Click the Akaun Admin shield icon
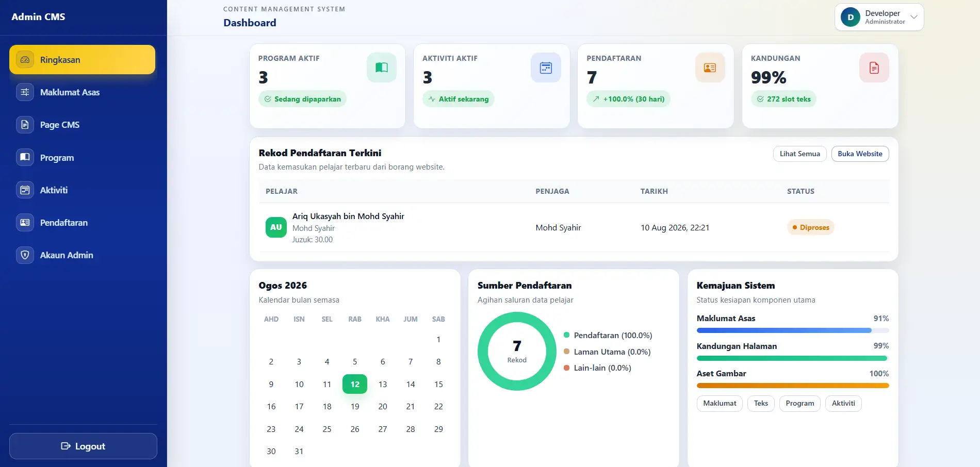980x467 pixels. point(25,255)
